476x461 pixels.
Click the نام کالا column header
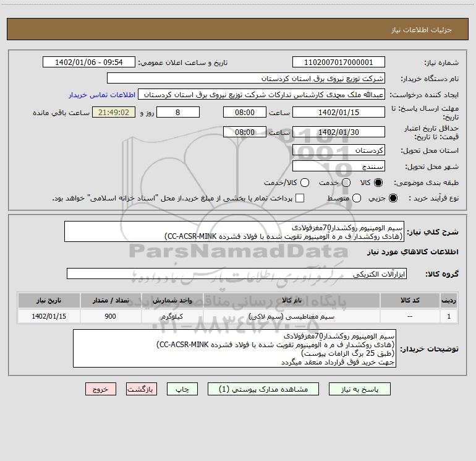pyautogui.click(x=291, y=300)
